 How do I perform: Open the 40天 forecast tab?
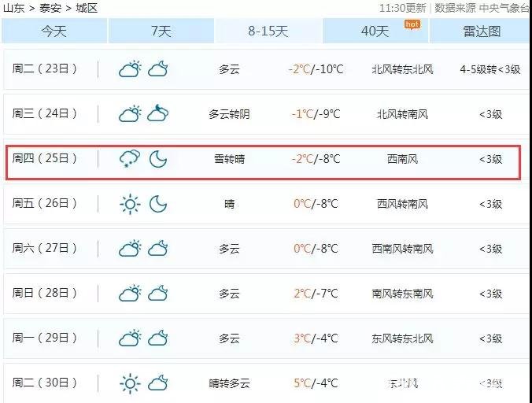pyautogui.click(x=375, y=31)
